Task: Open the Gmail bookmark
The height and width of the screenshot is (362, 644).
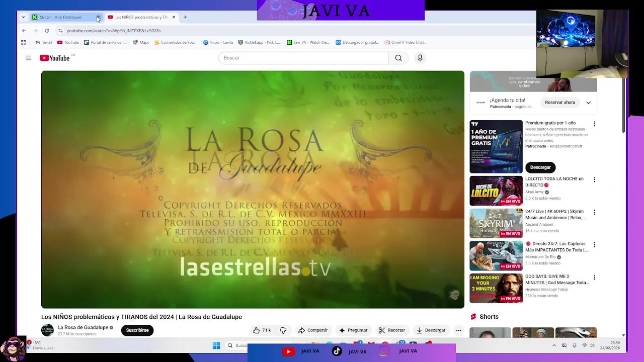Action: pyautogui.click(x=44, y=42)
